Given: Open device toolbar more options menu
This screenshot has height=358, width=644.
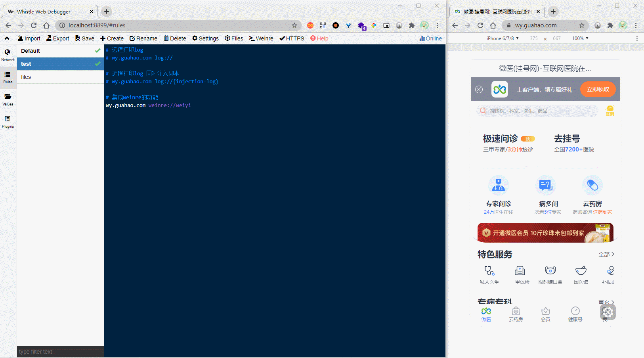Looking at the screenshot, I should click(x=637, y=38).
